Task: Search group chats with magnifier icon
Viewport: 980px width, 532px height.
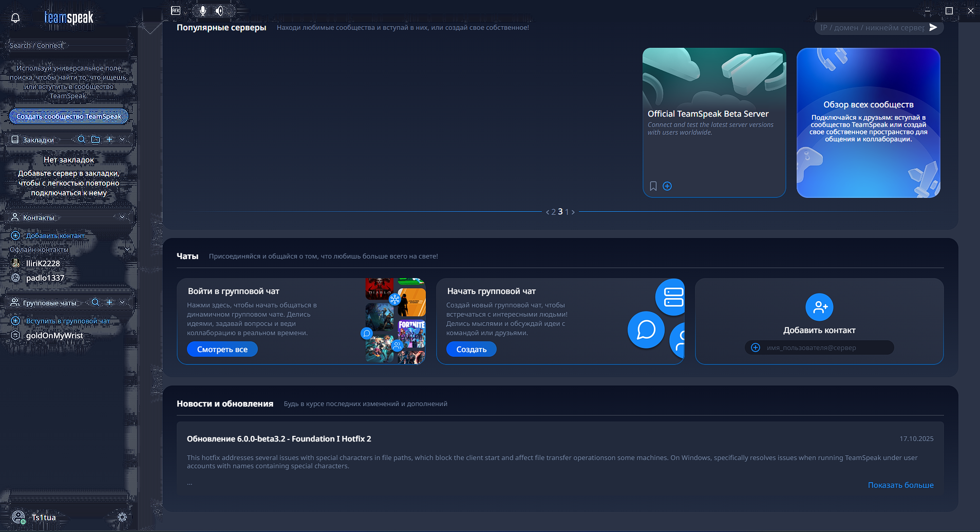Action: (x=96, y=302)
